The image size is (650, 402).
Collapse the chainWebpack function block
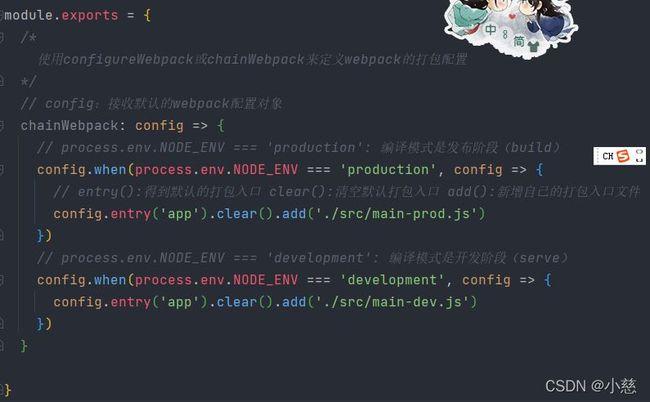pos(2,126)
